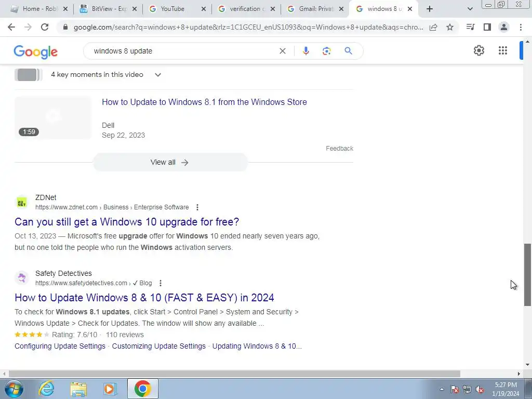
Task: Click the taskbar clock showing 5:27 PM
Action: 506,389
